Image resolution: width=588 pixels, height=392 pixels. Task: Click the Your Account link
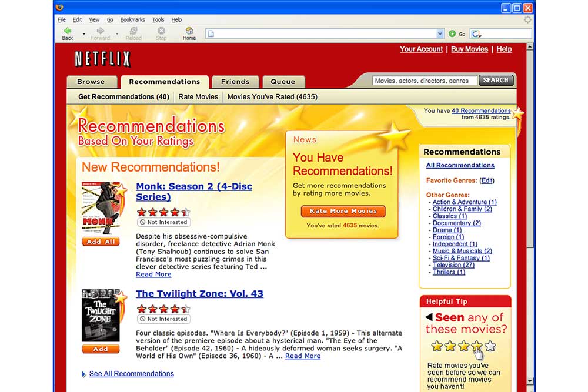tap(421, 49)
